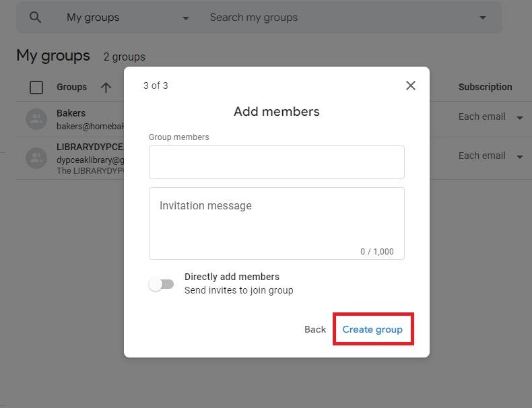Click the dypceaklibrary@ email address text
Screen dimensions: 532x408
point(90,160)
